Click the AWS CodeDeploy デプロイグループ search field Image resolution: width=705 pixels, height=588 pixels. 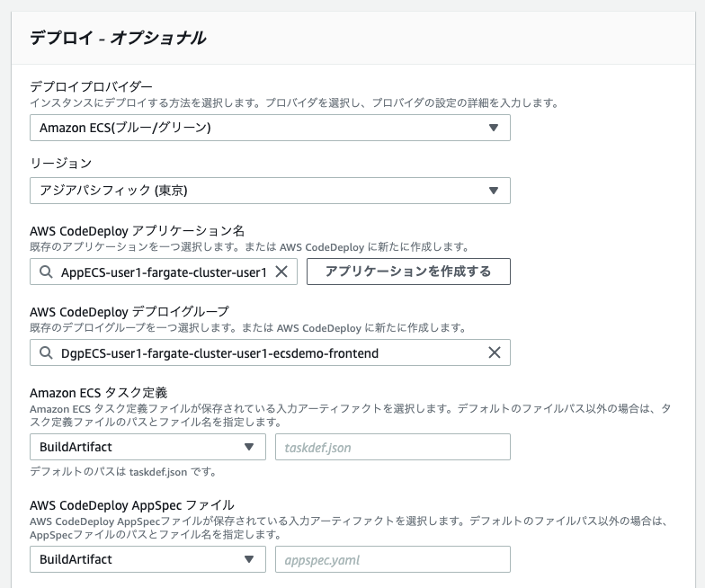pos(270,352)
